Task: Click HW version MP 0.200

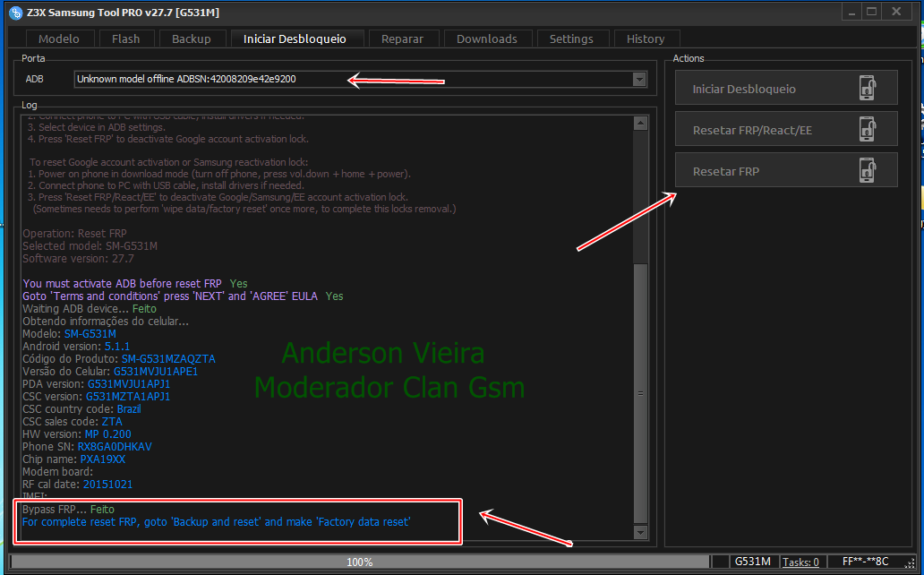Action: pos(107,434)
